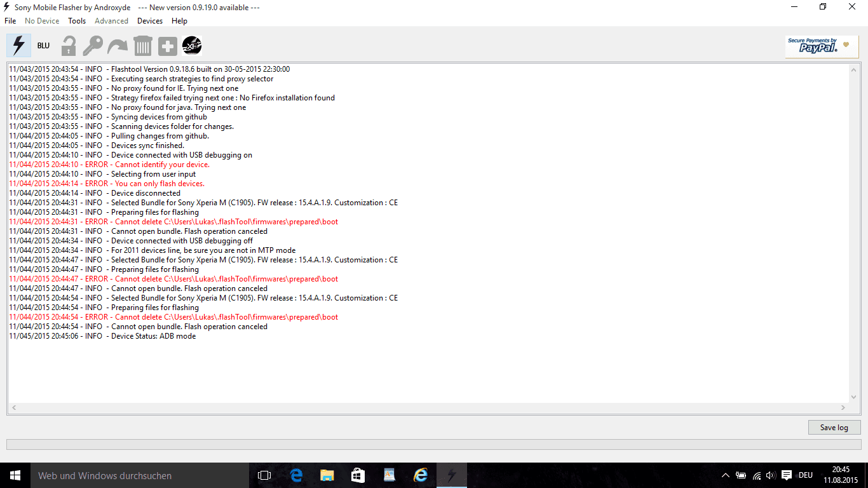Screen dimensions: 868x488
Task: Click 'Selecting from user input' log line
Action: 102,174
